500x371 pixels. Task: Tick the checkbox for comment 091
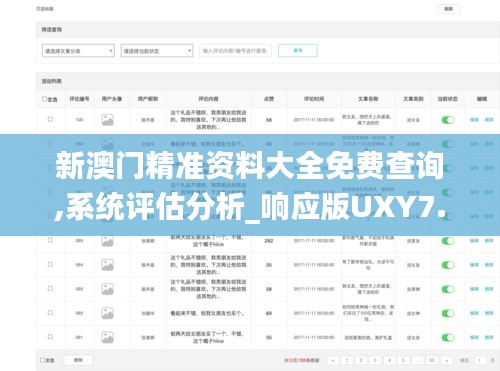[x=50, y=337]
